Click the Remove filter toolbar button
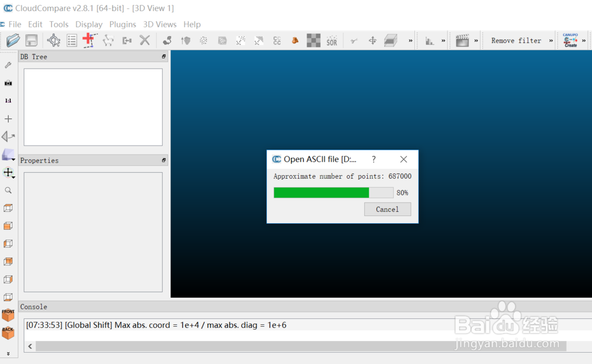592x364 pixels. 516,40
